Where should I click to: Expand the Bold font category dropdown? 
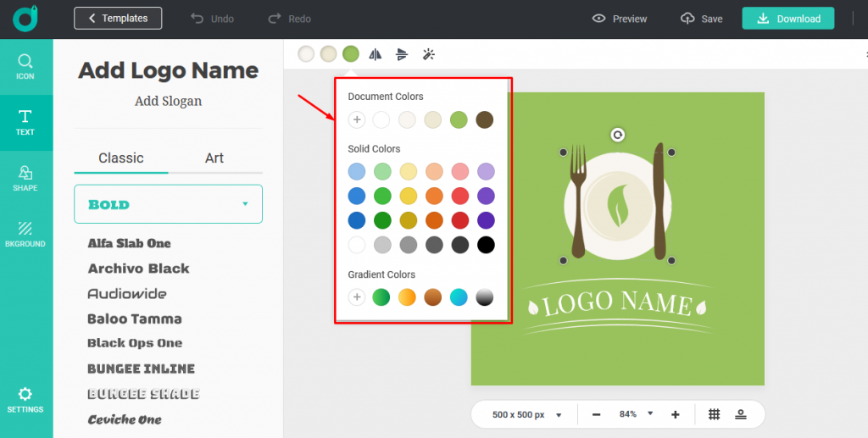[169, 204]
